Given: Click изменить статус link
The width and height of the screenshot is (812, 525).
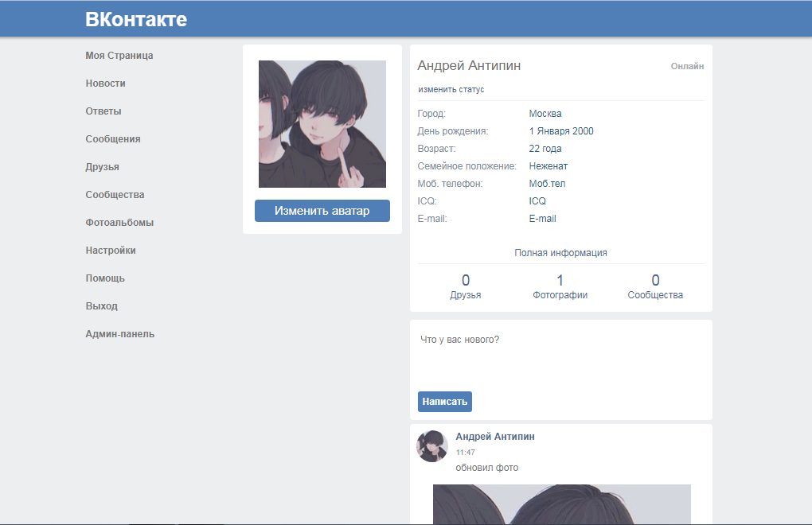Looking at the screenshot, I should [x=451, y=89].
